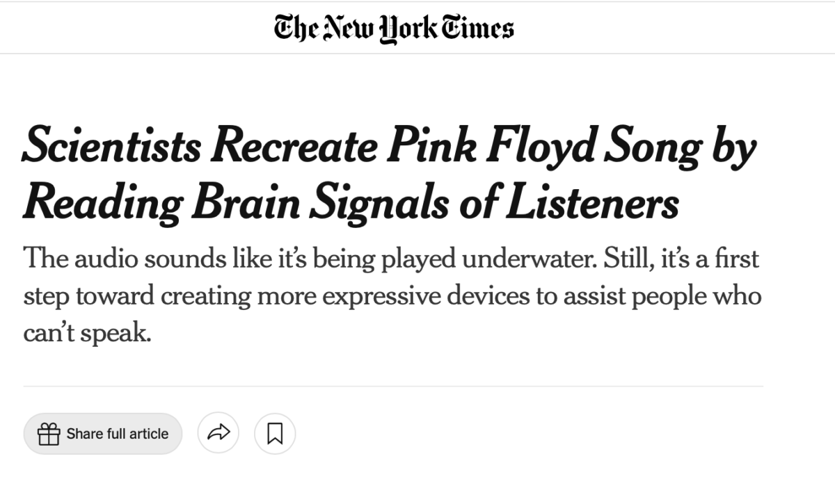Click "can't speak." at the summary end
Screen dimensions: 835x504
point(86,334)
